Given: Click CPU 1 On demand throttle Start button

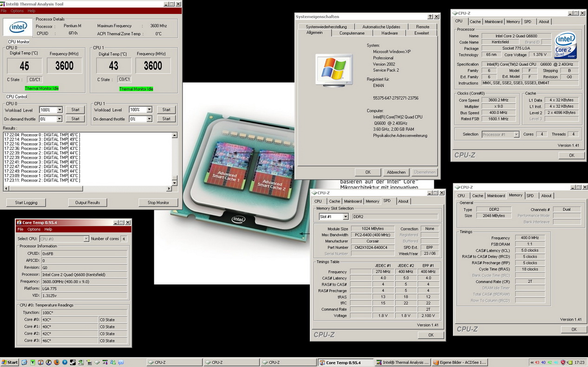Looking at the screenshot, I should tap(166, 119).
